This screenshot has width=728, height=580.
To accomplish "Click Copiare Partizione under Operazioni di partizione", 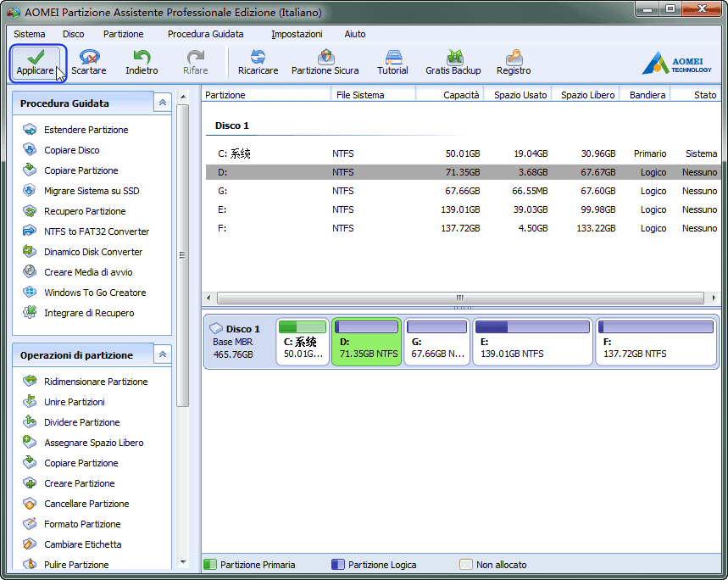I will pos(81,463).
